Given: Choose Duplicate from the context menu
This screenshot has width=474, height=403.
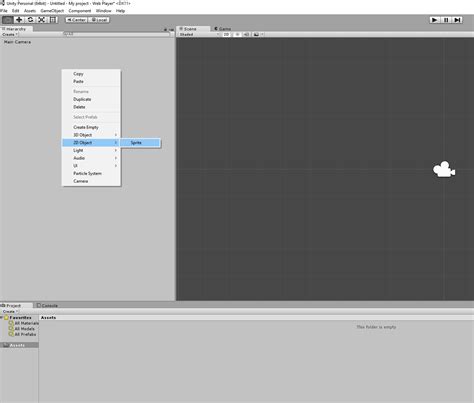Looking at the screenshot, I should click(91, 99).
